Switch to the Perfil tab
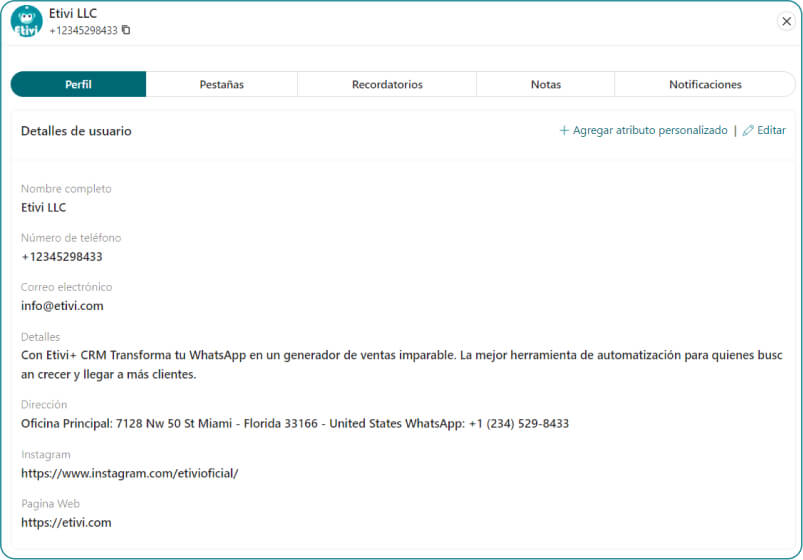The height and width of the screenshot is (560, 803). click(78, 85)
